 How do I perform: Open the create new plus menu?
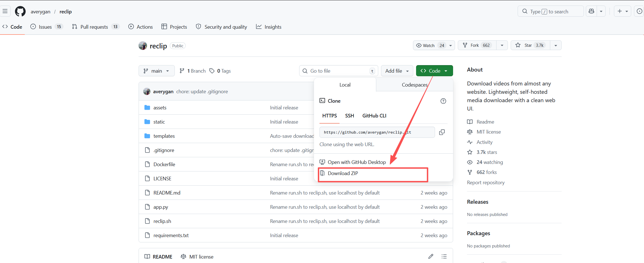[623, 11]
